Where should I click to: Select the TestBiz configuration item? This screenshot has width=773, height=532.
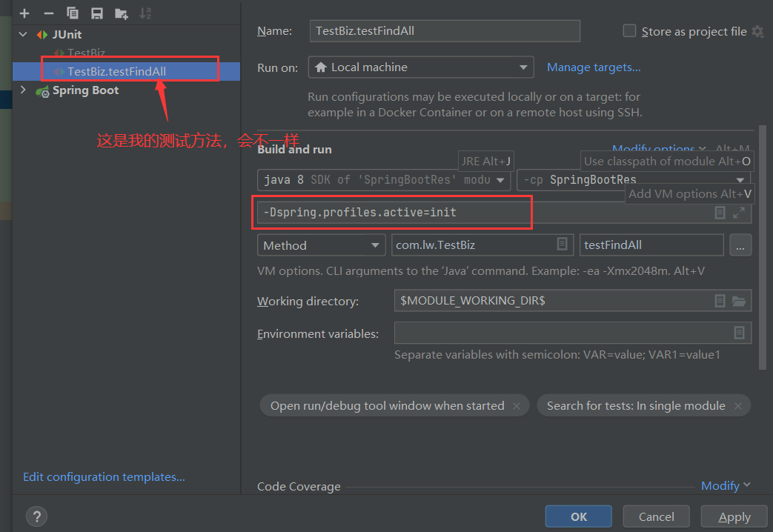[x=86, y=53]
